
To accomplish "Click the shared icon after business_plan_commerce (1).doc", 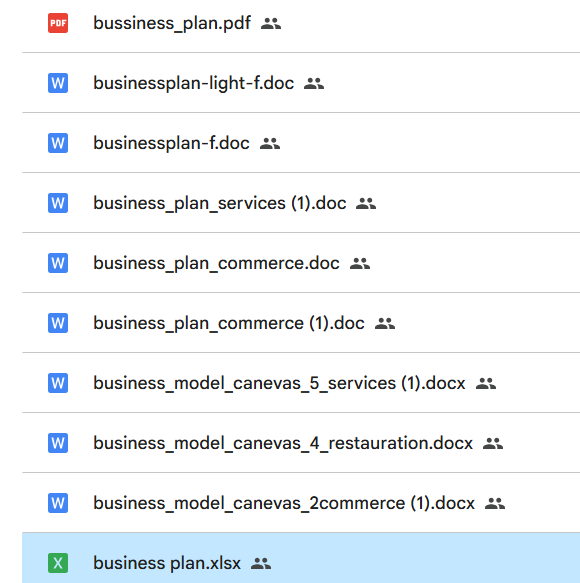I will click(385, 323).
